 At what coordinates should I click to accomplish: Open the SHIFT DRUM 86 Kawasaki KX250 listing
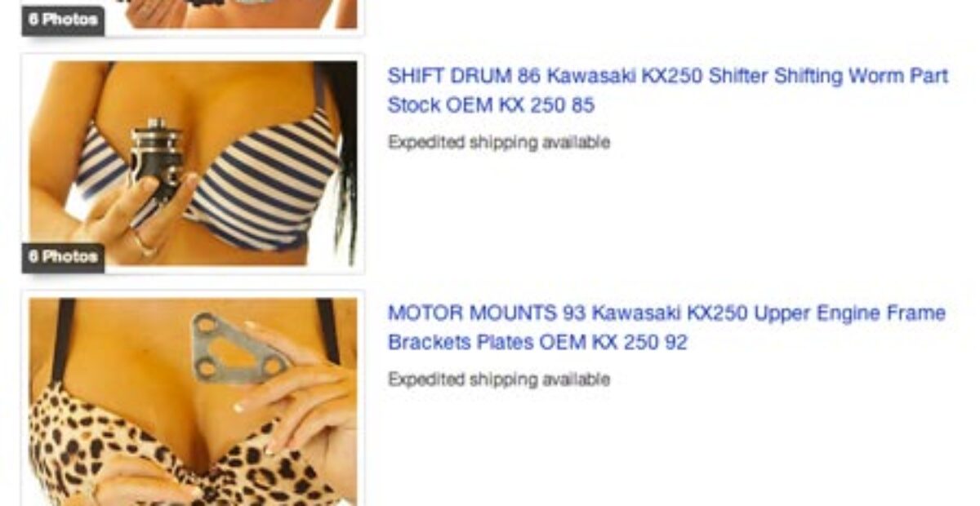pos(667,91)
